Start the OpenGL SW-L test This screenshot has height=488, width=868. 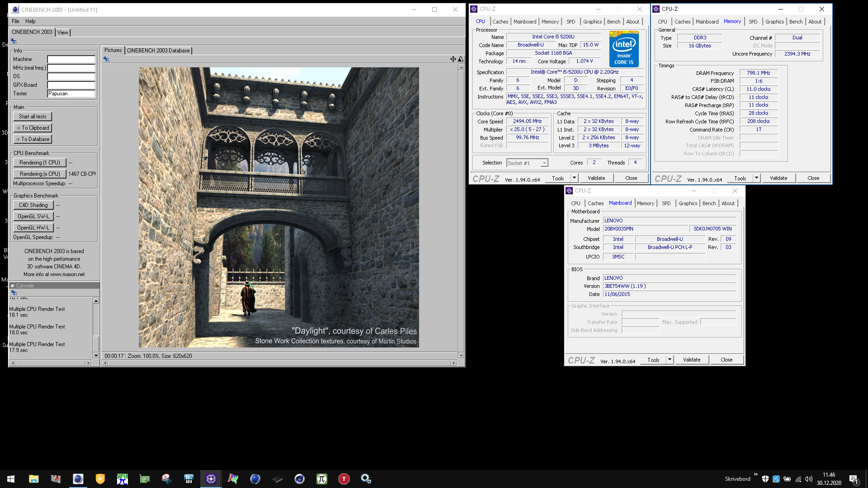33,216
